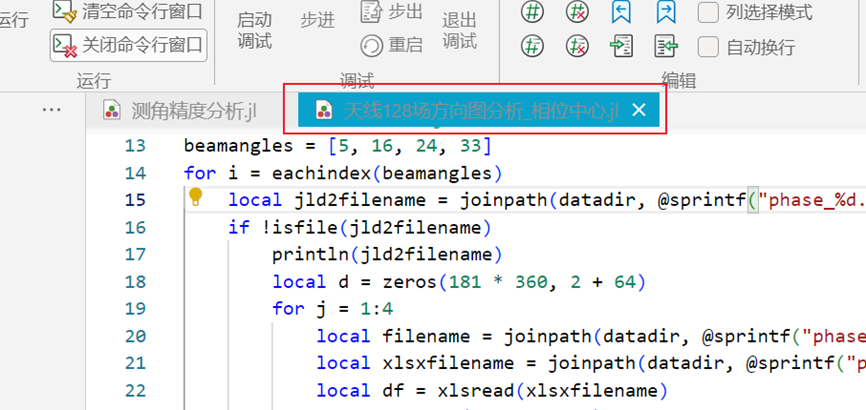Screen dimensions: 866x410
Task: Click the lightbulb hint on line 15
Action: (x=196, y=197)
